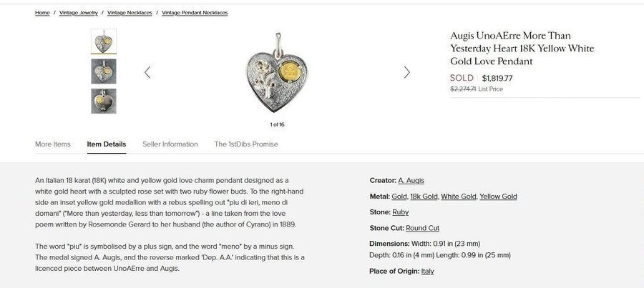Open Vintage Pendant Necklaces breadcrumb
Viewport: 644px width, 288px height.
[195, 13]
